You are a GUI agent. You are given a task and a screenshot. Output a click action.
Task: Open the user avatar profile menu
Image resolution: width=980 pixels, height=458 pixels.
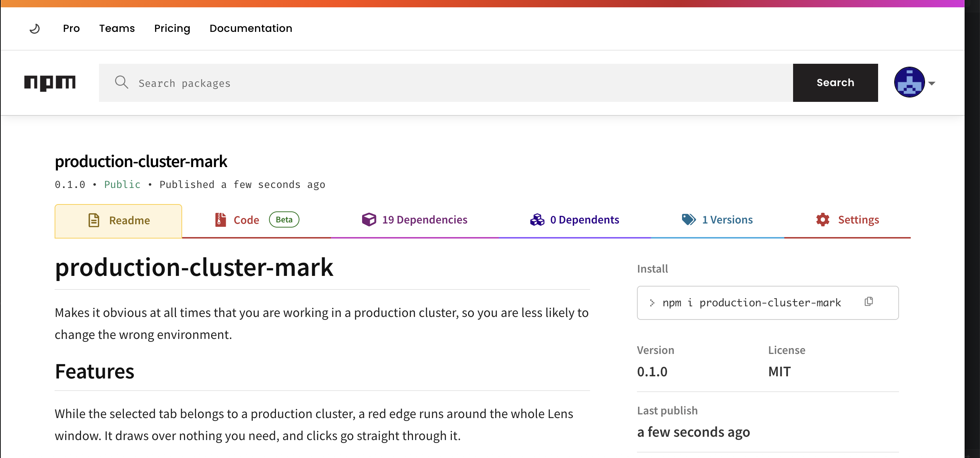tap(909, 82)
